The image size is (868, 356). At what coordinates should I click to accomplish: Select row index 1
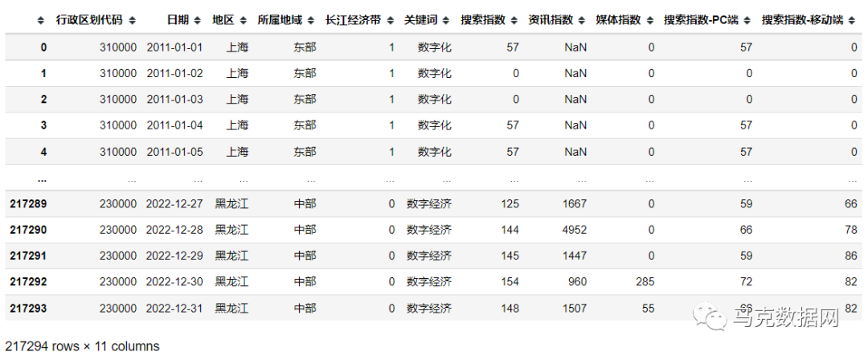point(43,74)
